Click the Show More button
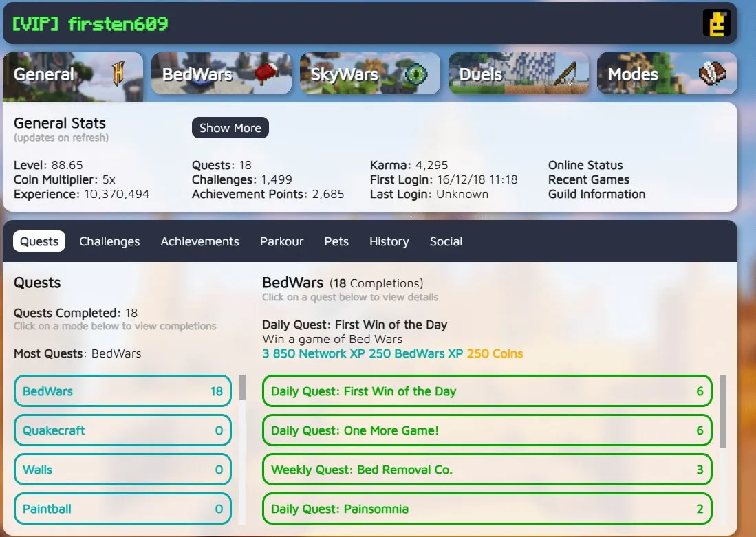Viewport: 756px width, 537px height. tap(230, 128)
